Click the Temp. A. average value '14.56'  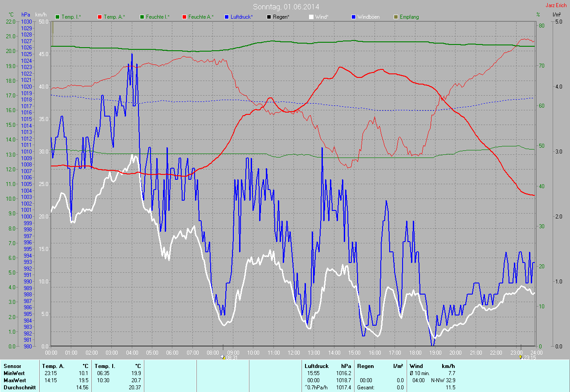coord(82,388)
